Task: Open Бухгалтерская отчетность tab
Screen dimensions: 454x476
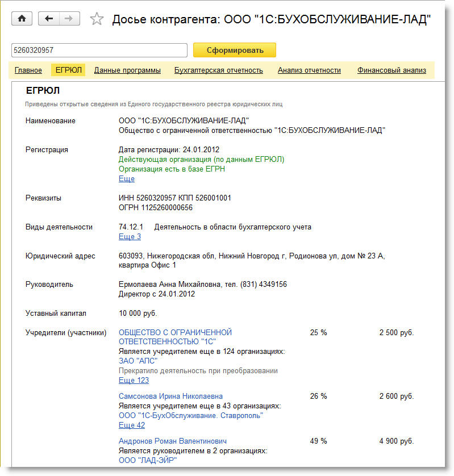Action: [x=219, y=70]
